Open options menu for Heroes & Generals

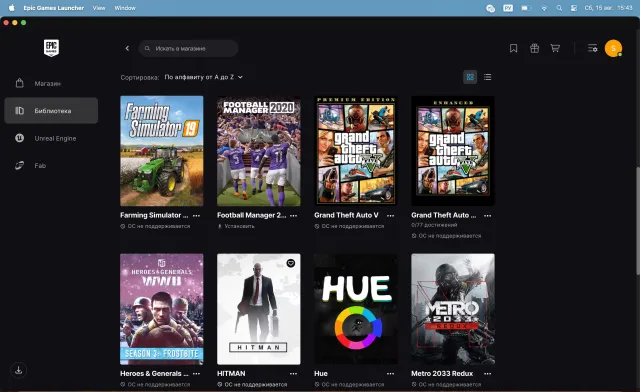pos(196,374)
